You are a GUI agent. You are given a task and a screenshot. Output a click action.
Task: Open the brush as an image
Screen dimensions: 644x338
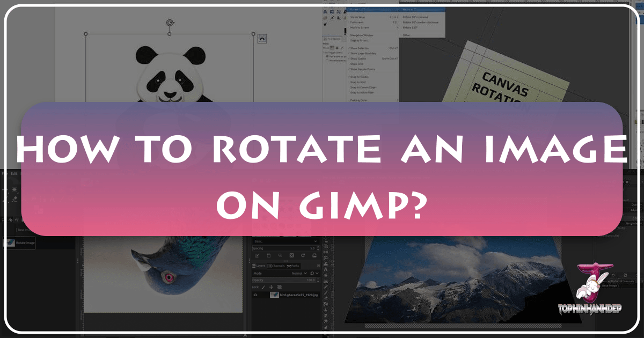click(314, 255)
